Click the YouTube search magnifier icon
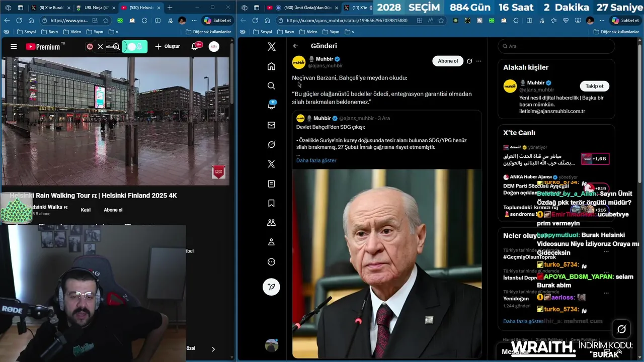644x362 pixels. coord(116,47)
